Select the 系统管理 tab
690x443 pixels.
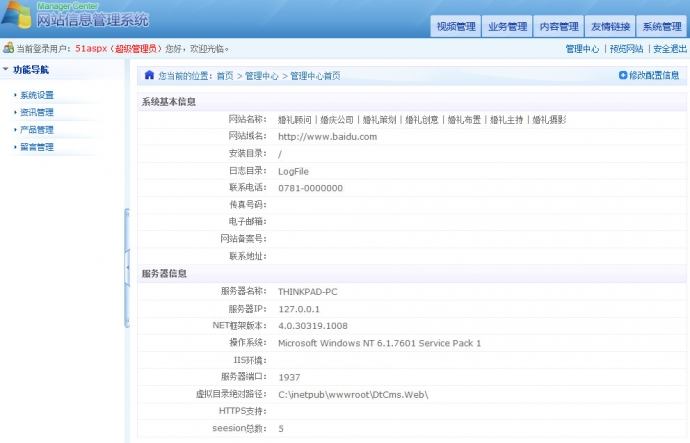[x=661, y=26]
